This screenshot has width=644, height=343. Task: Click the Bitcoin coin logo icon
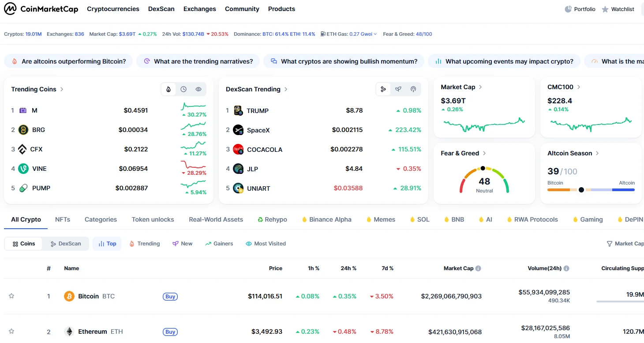69,296
